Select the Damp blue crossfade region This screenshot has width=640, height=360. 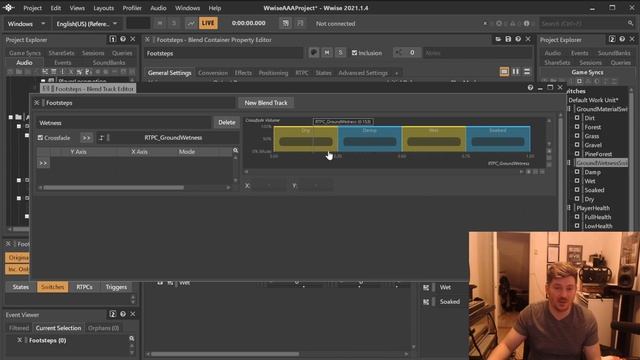pos(370,139)
